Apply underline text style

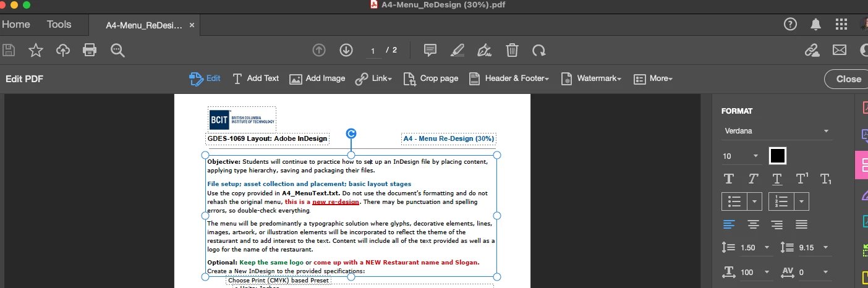777,179
